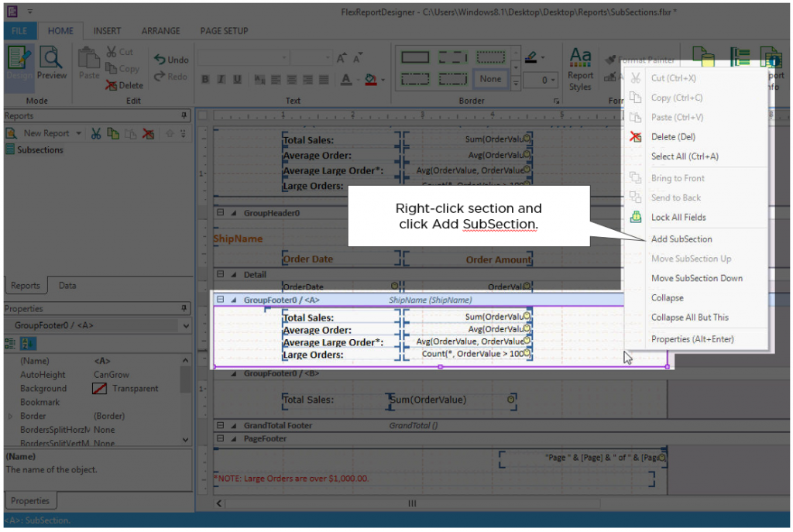The height and width of the screenshot is (532, 793).
Task: Cut selection in Edit group
Action: click(x=119, y=52)
